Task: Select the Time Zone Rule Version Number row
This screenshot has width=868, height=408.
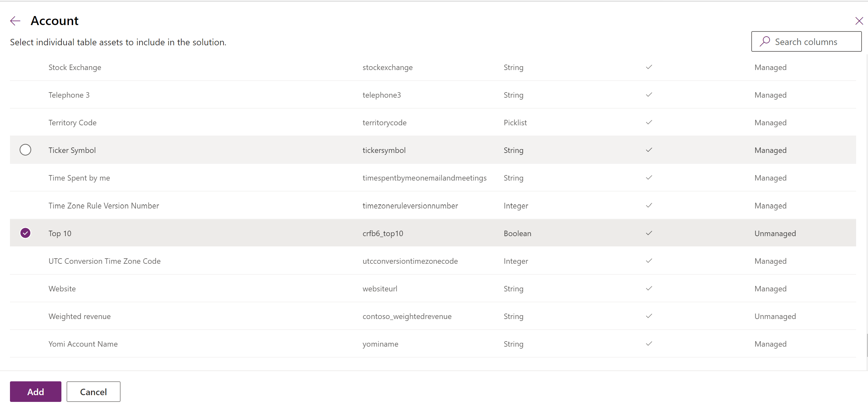Action: point(26,205)
